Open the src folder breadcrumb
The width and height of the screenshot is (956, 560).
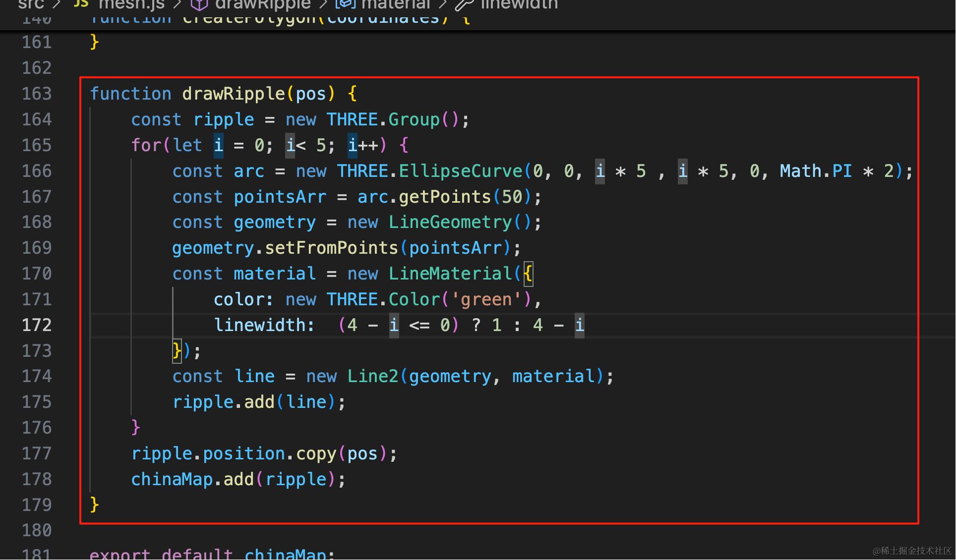tap(31, 4)
